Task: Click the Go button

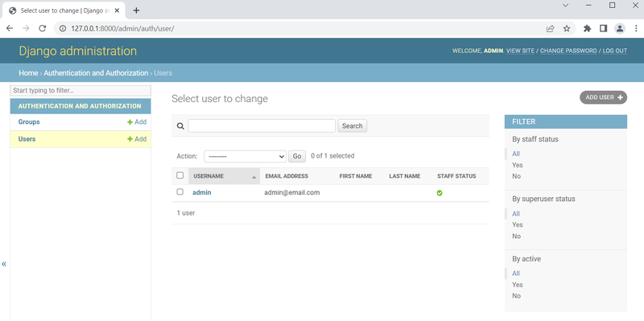Action: point(297,156)
